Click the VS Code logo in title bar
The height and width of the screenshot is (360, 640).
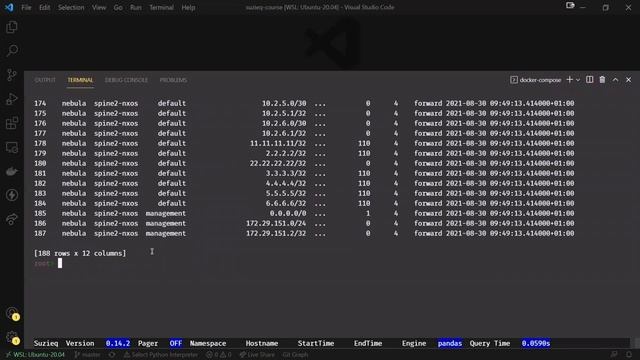9,7
